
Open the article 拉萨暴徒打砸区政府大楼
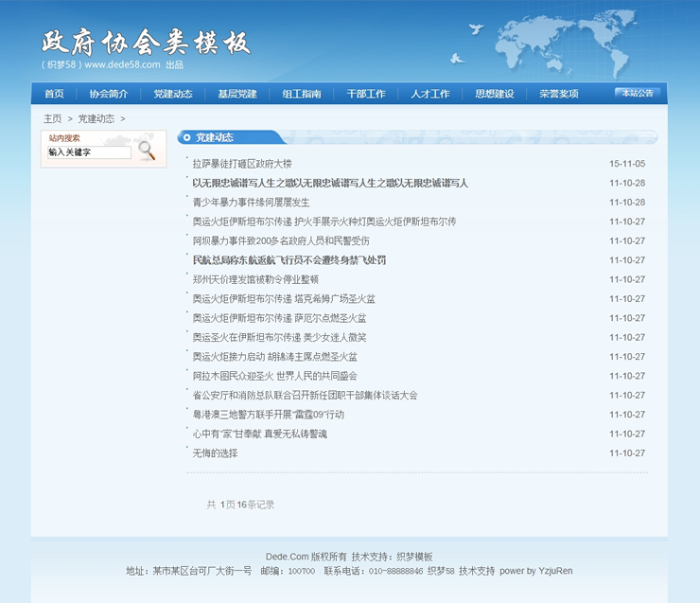242,164
